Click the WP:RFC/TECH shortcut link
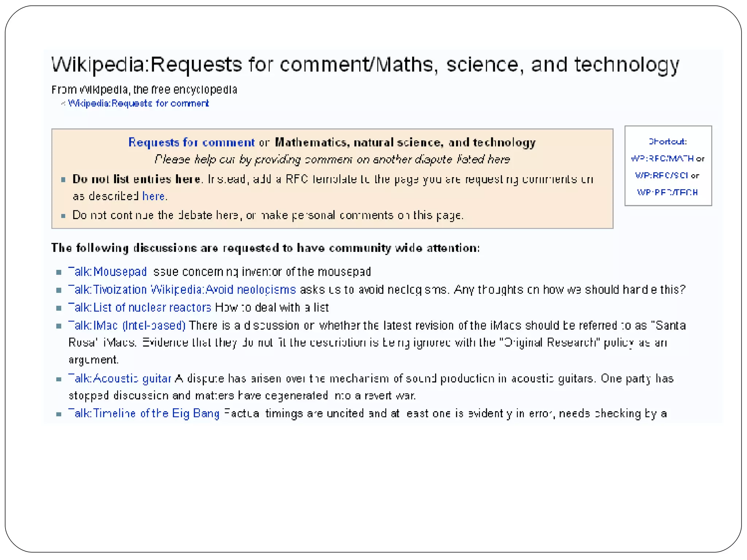Image resolution: width=747 pixels, height=560 pixels. click(x=667, y=192)
